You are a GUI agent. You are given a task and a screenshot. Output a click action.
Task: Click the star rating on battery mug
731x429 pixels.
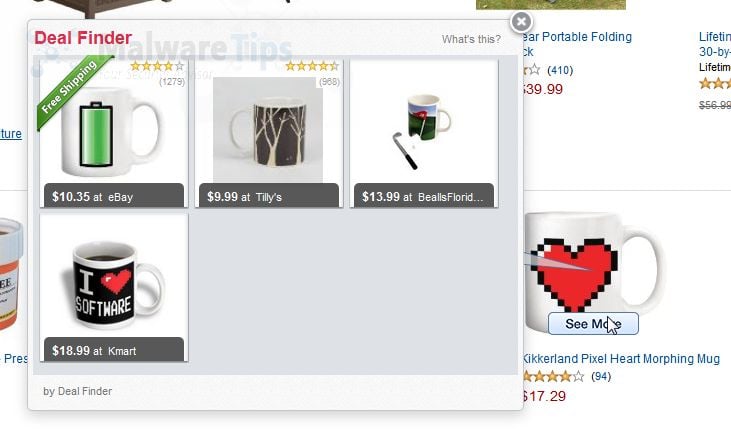[157, 66]
